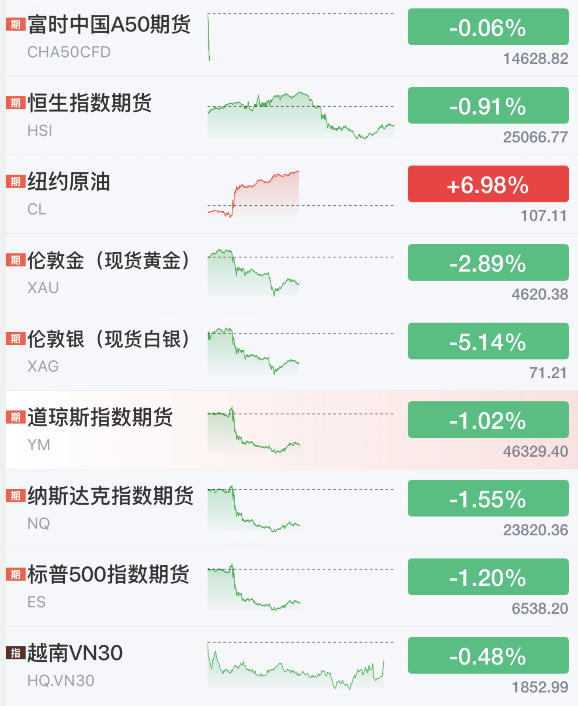The width and height of the screenshot is (578, 706).
Task: Toggle the -0.06% change display button
Action: (x=488, y=27)
